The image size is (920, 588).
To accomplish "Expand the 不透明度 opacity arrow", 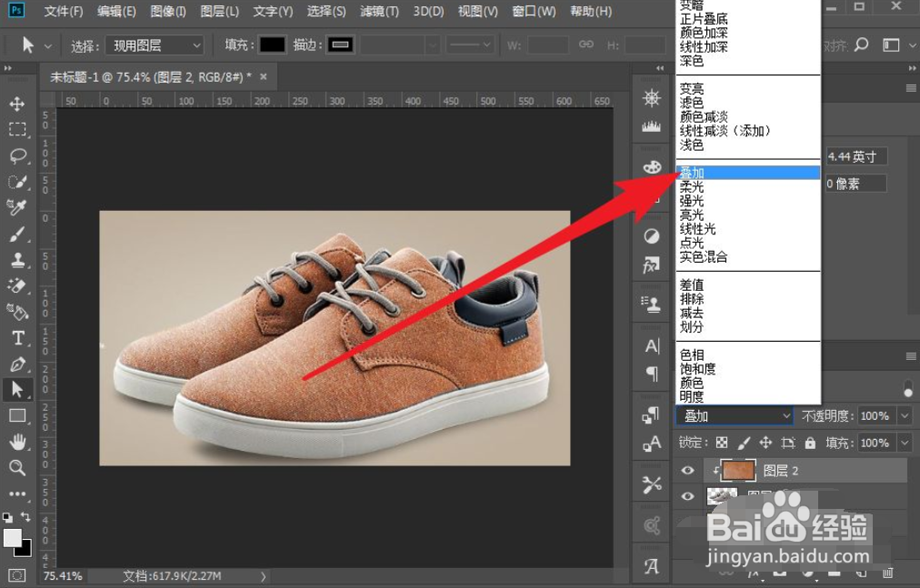I will (905, 416).
